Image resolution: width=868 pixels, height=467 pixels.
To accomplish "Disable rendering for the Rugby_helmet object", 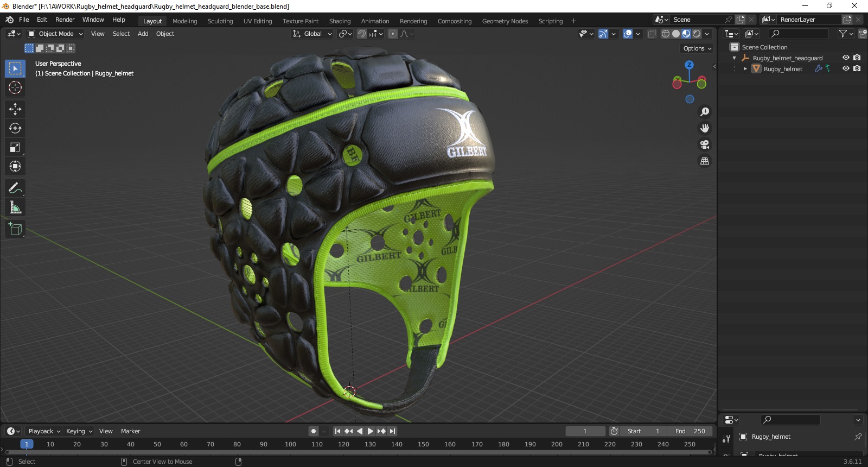I will pyautogui.click(x=857, y=68).
